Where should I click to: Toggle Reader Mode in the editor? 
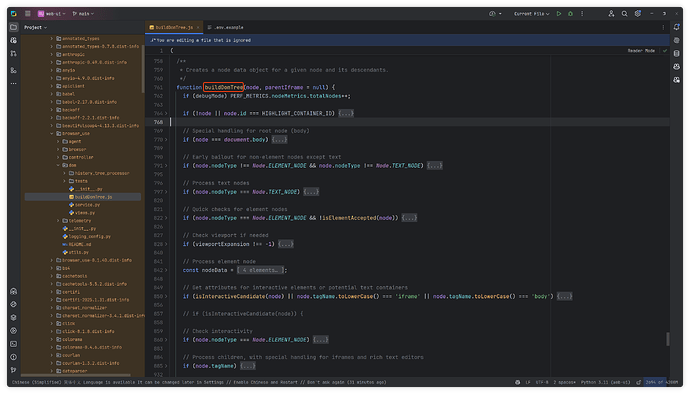coord(641,51)
